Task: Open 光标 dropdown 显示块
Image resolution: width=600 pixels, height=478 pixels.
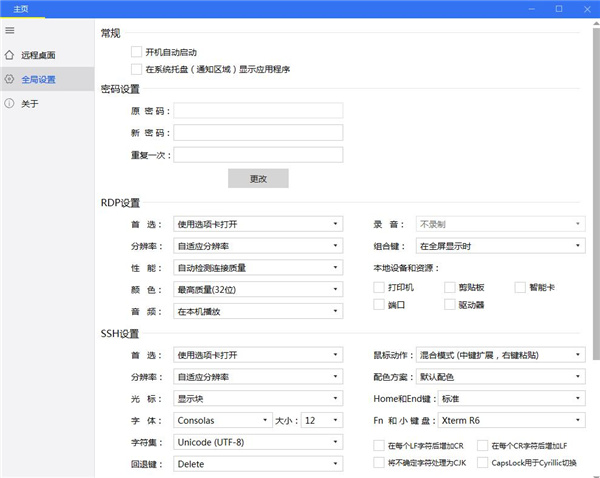Action: pos(258,398)
